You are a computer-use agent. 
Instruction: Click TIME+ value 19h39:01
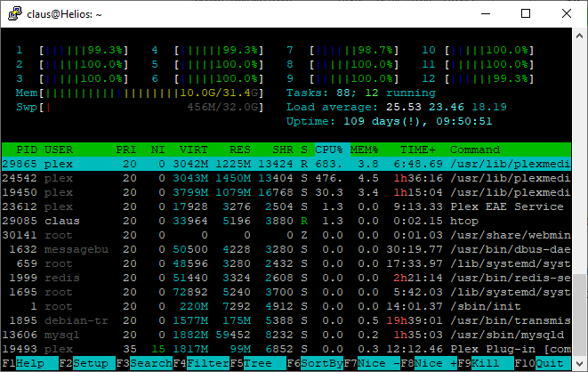pos(415,320)
